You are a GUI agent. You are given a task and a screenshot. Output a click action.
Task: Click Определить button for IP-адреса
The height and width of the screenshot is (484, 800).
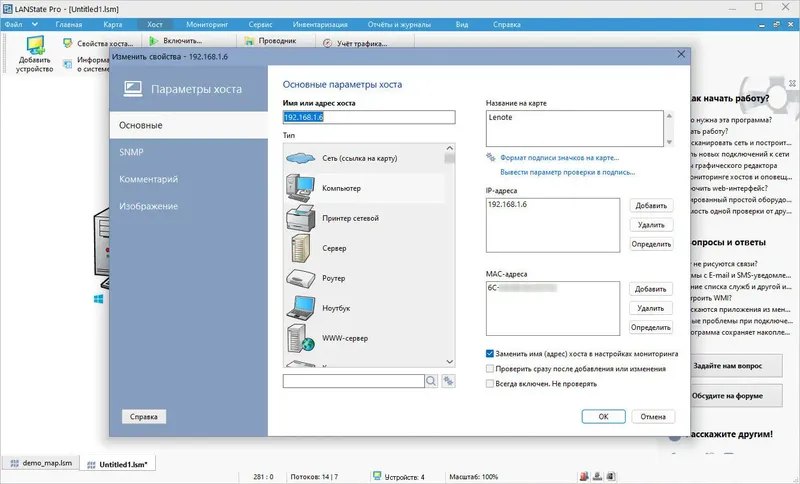point(651,244)
